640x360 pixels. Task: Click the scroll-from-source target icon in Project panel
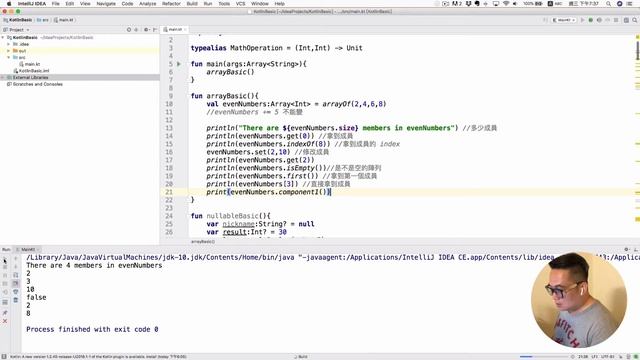click(x=129, y=30)
